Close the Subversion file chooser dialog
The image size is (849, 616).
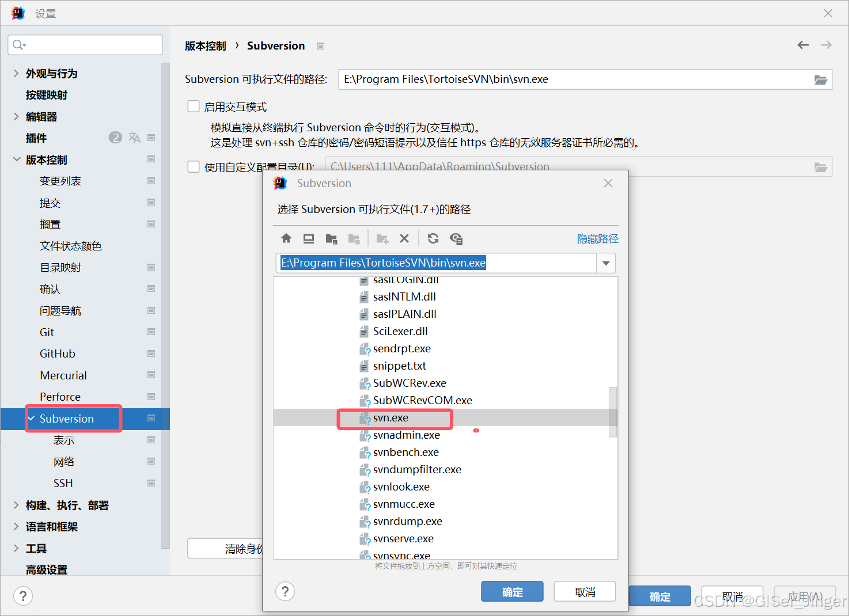click(x=608, y=183)
